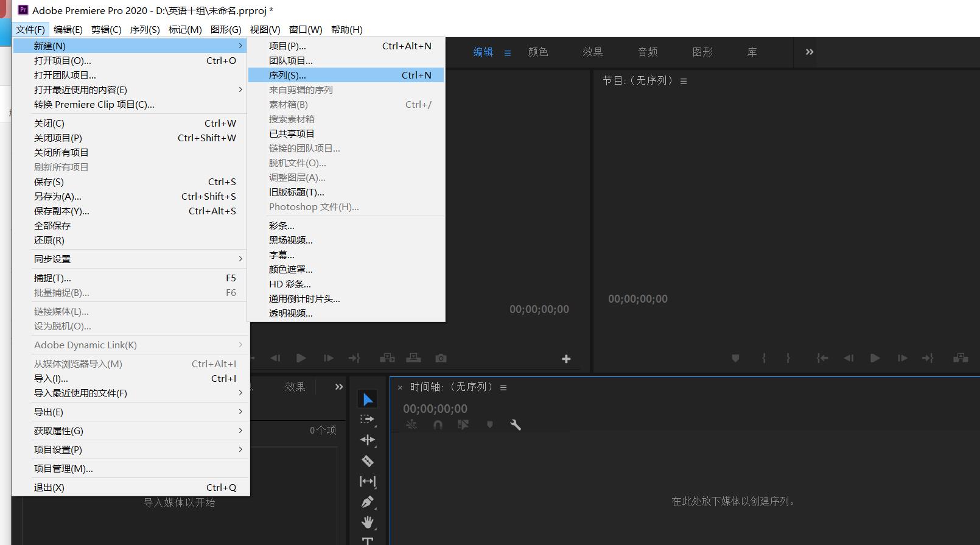The image size is (980, 545).
Task: Add marker in program monitor
Action: tap(735, 358)
